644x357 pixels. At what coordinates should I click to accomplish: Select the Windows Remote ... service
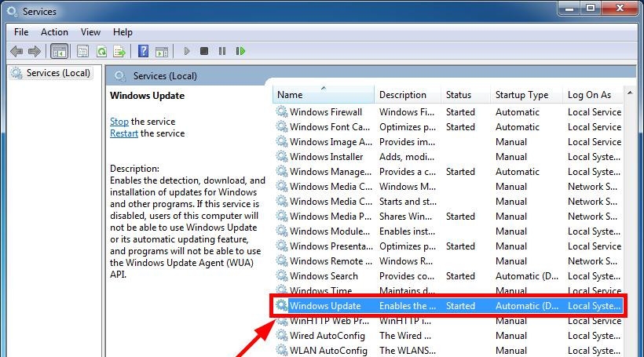[331, 261]
